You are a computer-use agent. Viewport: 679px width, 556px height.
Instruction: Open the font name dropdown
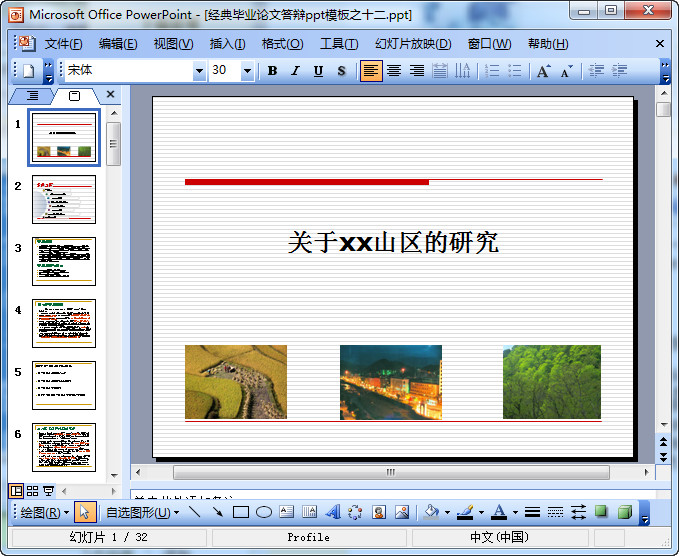click(199, 71)
